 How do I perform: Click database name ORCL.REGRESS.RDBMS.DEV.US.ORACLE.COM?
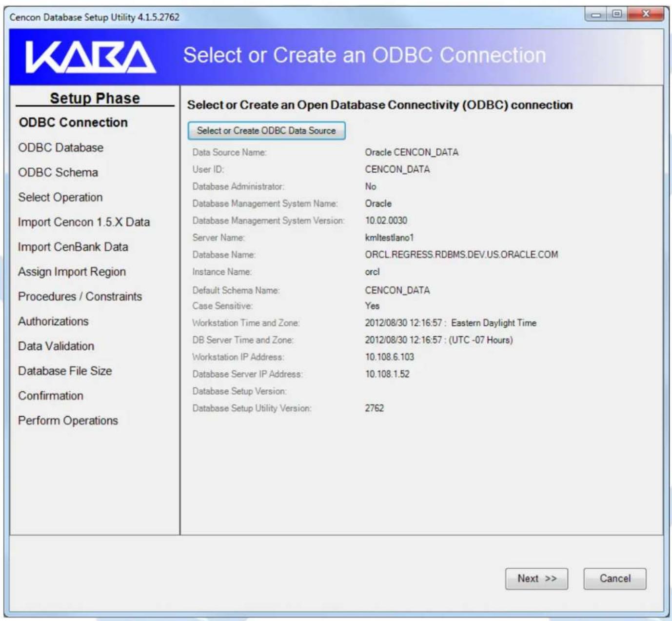pyautogui.click(x=461, y=255)
